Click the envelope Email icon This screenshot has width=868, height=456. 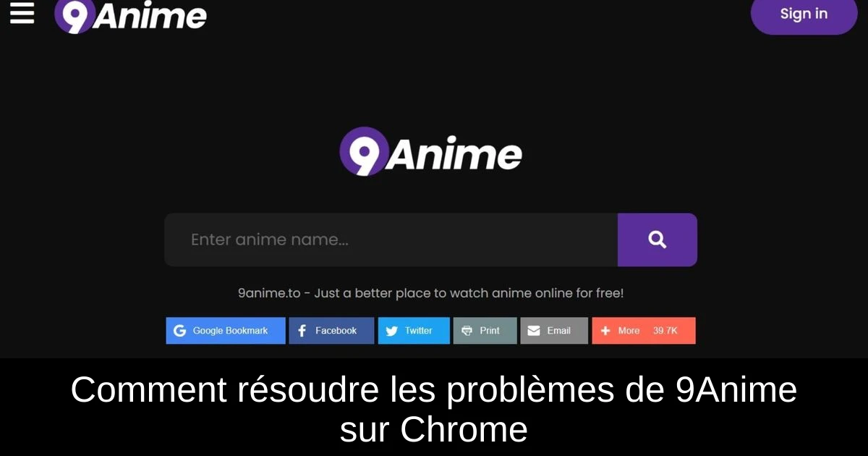[x=534, y=331]
